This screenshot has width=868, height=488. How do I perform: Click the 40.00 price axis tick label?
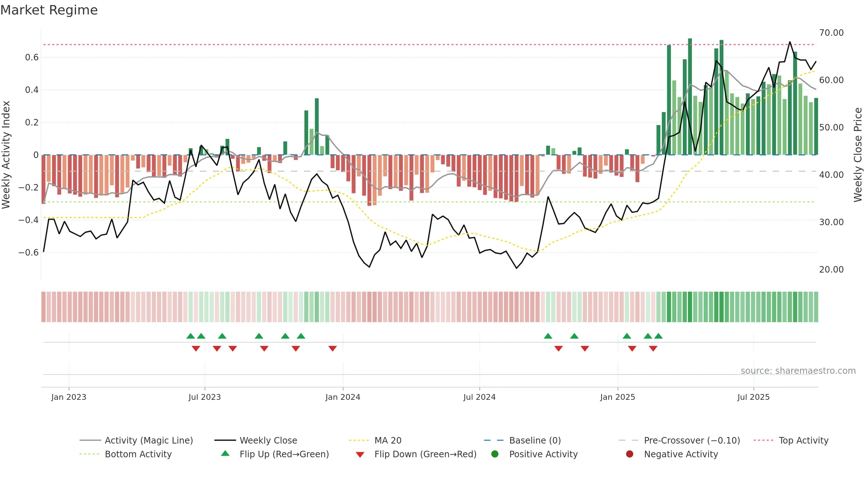click(x=831, y=175)
